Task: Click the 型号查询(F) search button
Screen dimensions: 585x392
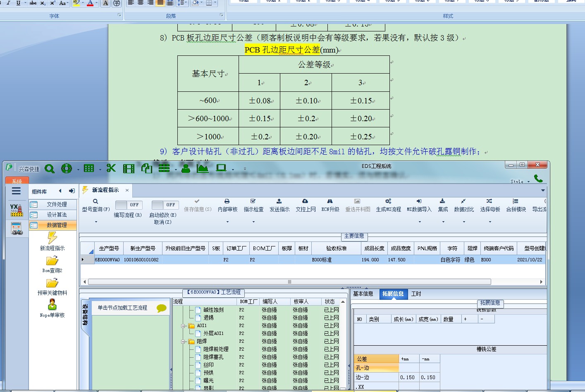Action: pos(96,206)
